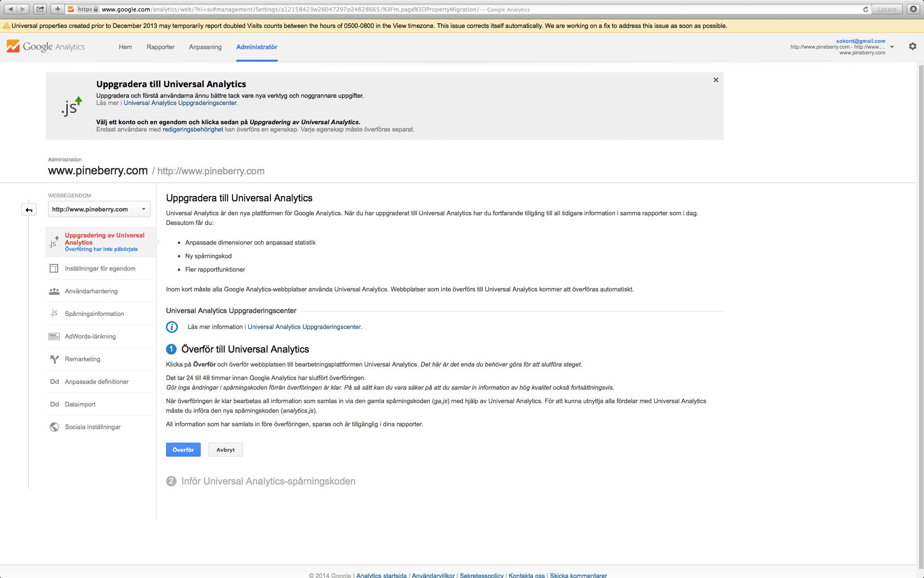Image resolution: width=924 pixels, height=578 pixels.
Task: Reload the page with refresh icon
Action: pos(865,9)
